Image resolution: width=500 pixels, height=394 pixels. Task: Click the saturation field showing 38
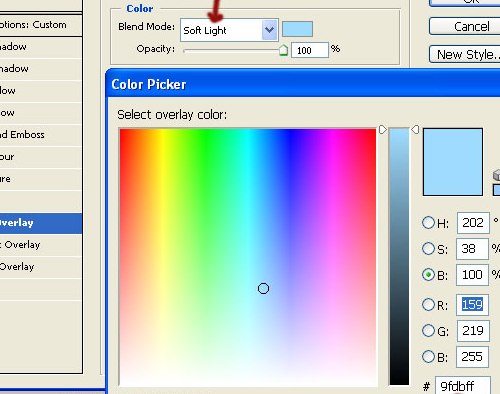click(x=472, y=249)
